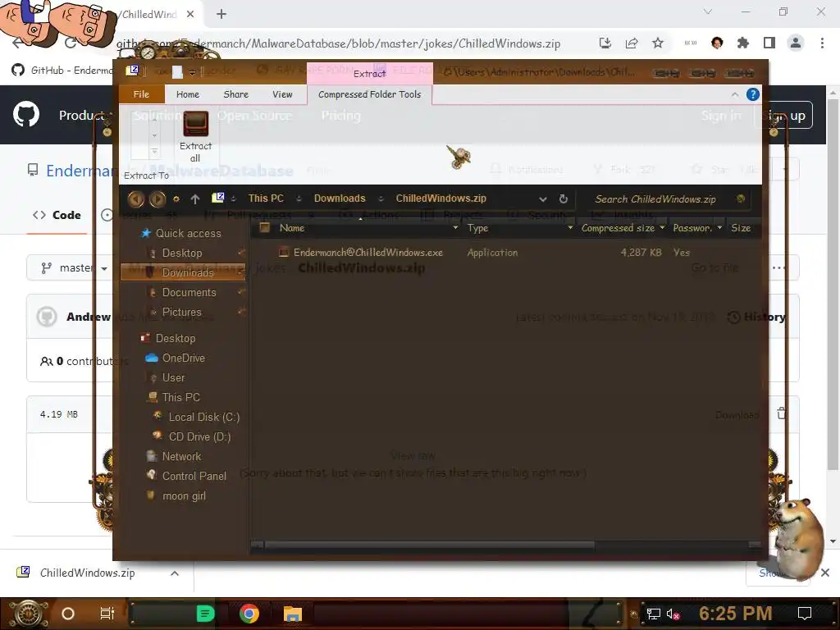
Task: Open Type column filter dropdown
Action: (x=570, y=228)
